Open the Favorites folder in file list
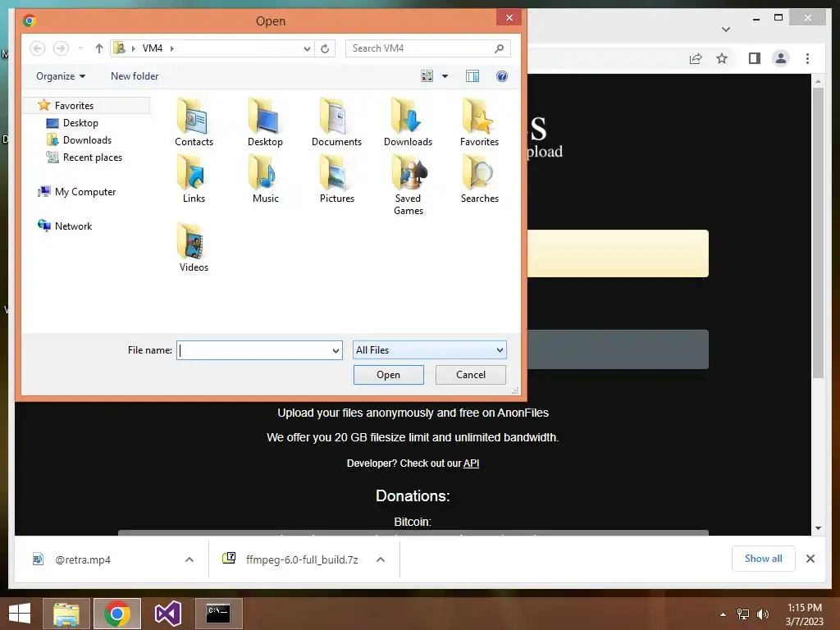Screen dimensions: 840x630 pos(479,123)
